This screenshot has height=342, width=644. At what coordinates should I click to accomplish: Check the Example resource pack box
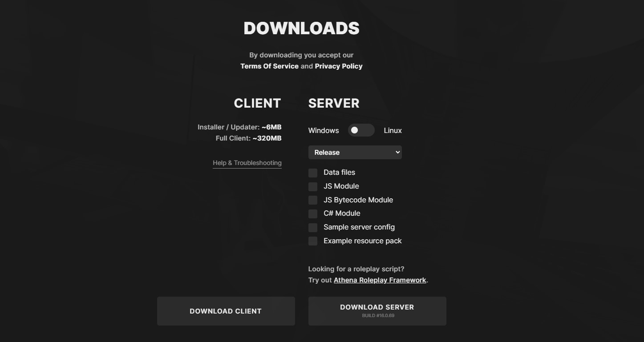(313, 241)
